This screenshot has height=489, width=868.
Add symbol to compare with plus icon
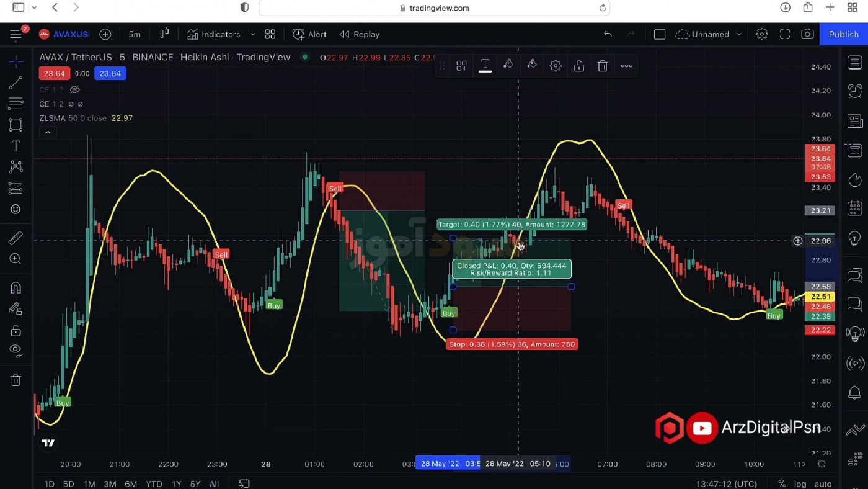pyautogui.click(x=105, y=34)
